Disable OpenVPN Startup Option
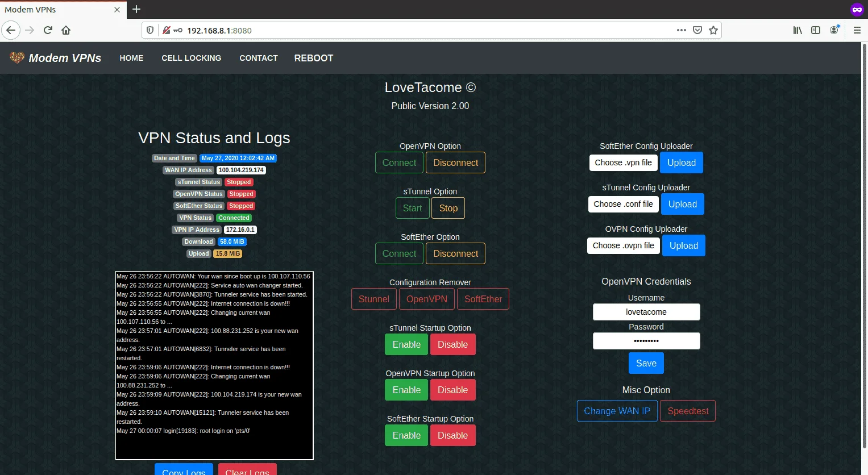This screenshot has height=475, width=868. point(453,390)
